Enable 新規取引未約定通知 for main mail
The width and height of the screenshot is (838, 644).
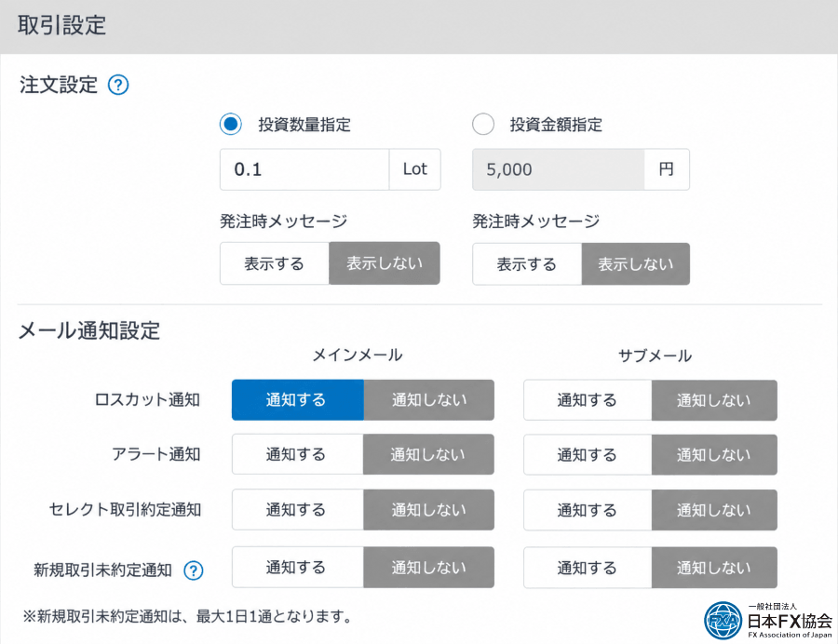[x=297, y=568]
